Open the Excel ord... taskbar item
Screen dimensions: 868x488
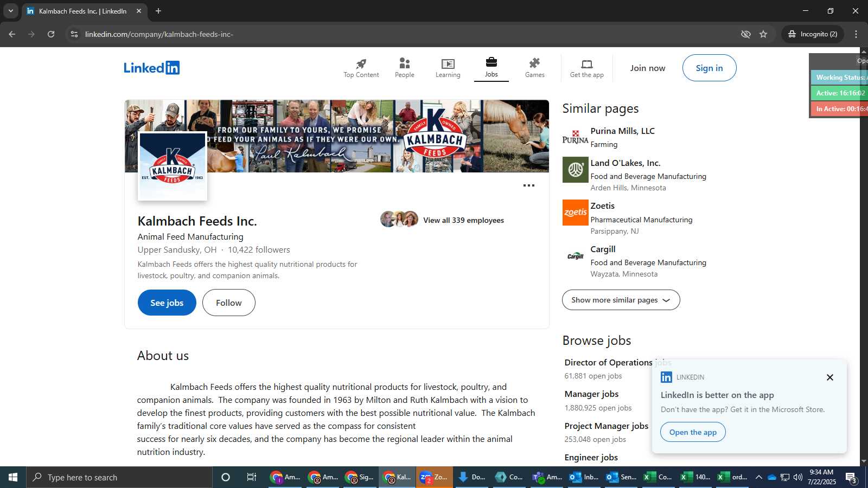click(x=733, y=477)
